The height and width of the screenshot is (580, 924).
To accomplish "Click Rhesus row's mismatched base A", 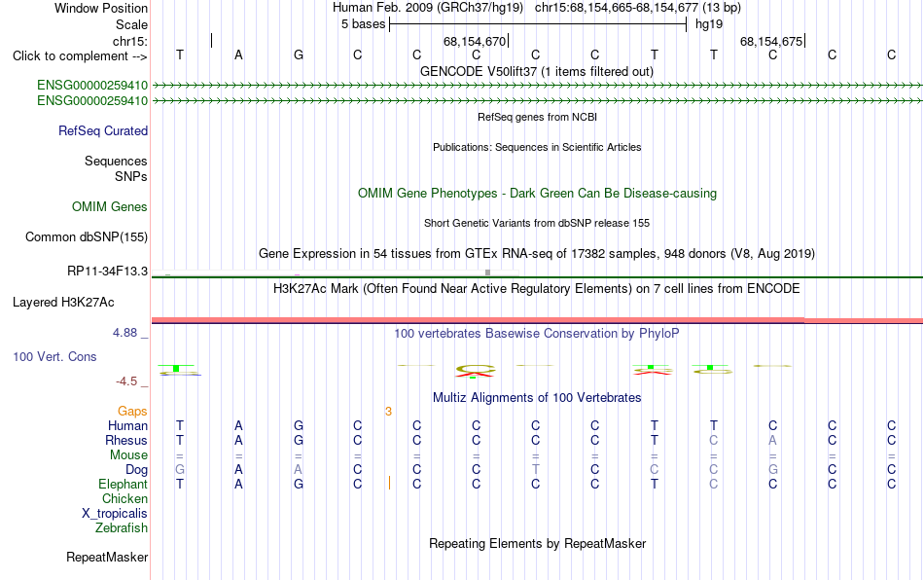I will click(772, 440).
